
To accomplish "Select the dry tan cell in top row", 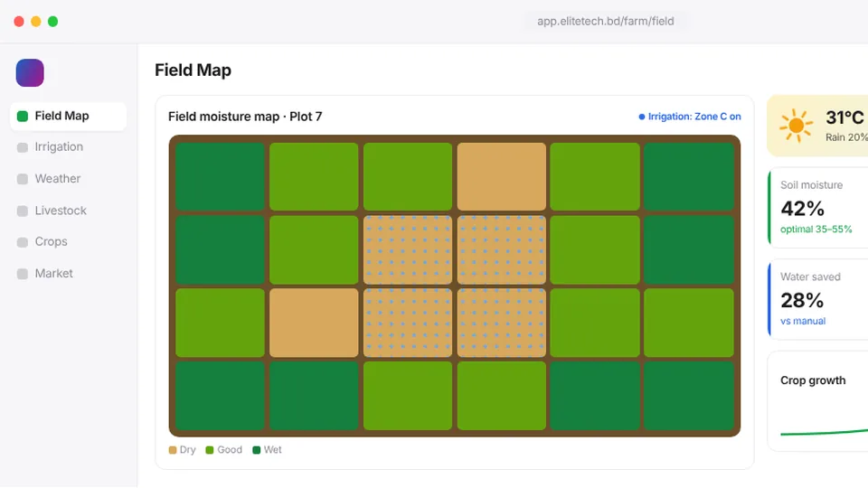I will (x=502, y=176).
